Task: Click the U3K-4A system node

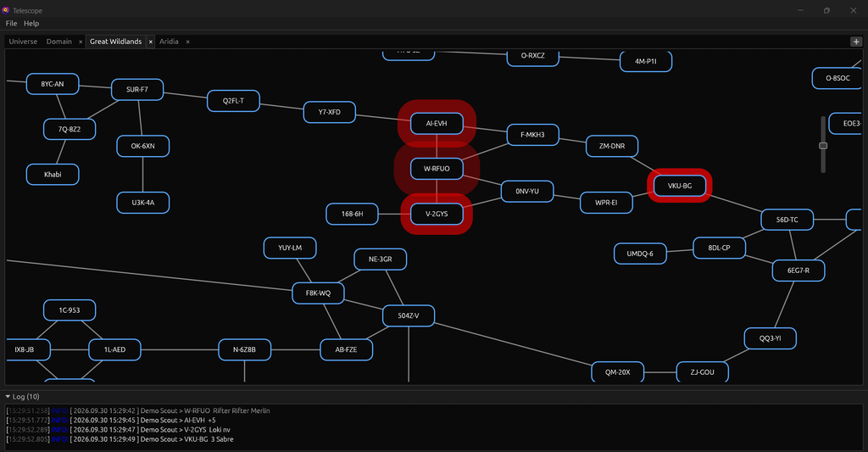Action: tap(142, 203)
